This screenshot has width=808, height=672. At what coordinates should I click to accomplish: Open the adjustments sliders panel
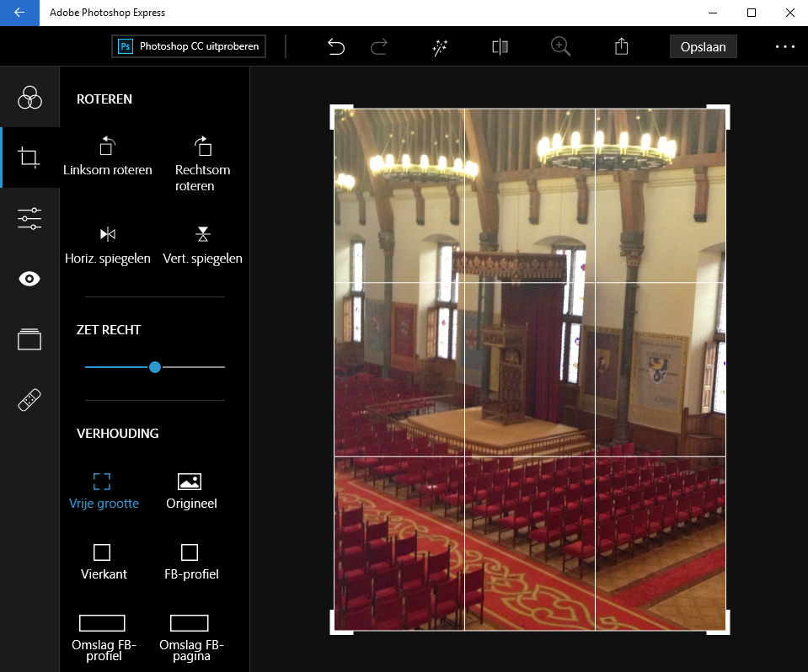(29, 218)
